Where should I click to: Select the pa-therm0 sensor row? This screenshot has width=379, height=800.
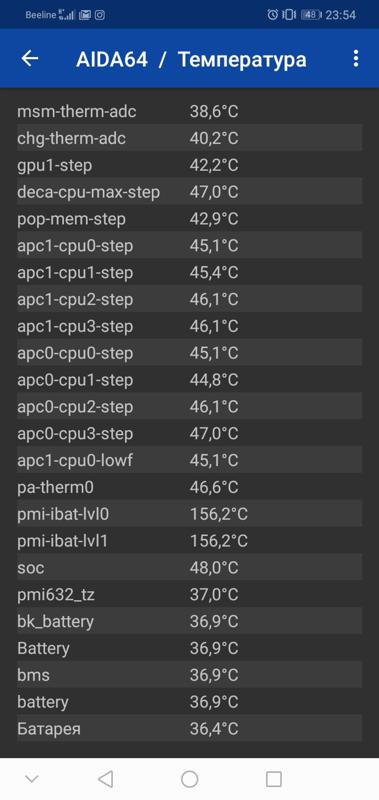[x=189, y=487]
